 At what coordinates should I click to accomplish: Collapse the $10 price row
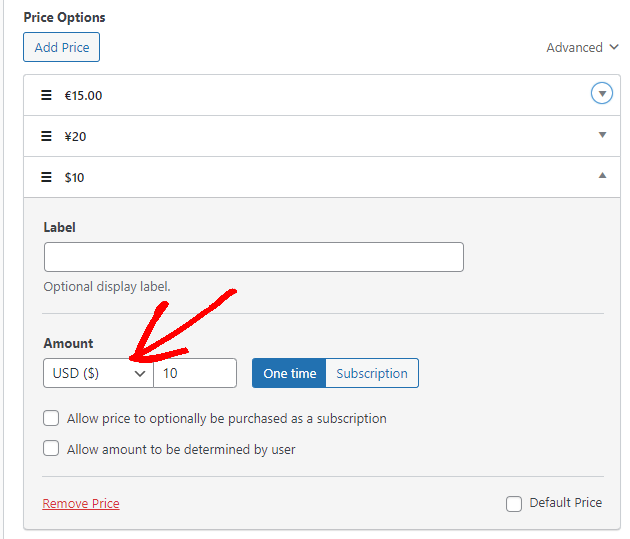(x=602, y=176)
